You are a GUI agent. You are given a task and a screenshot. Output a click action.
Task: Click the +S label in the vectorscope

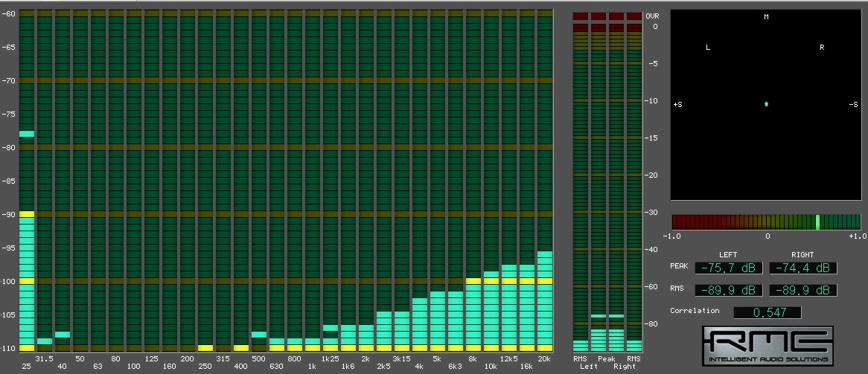[x=677, y=105]
